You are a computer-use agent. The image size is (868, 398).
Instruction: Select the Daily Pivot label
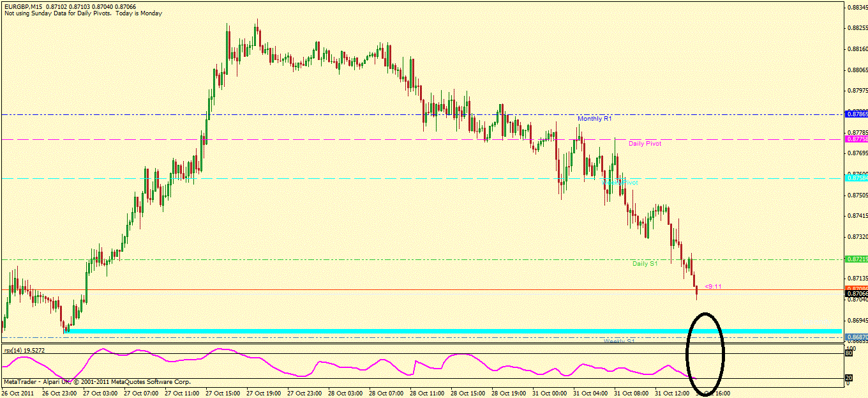pyautogui.click(x=645, y=144)
